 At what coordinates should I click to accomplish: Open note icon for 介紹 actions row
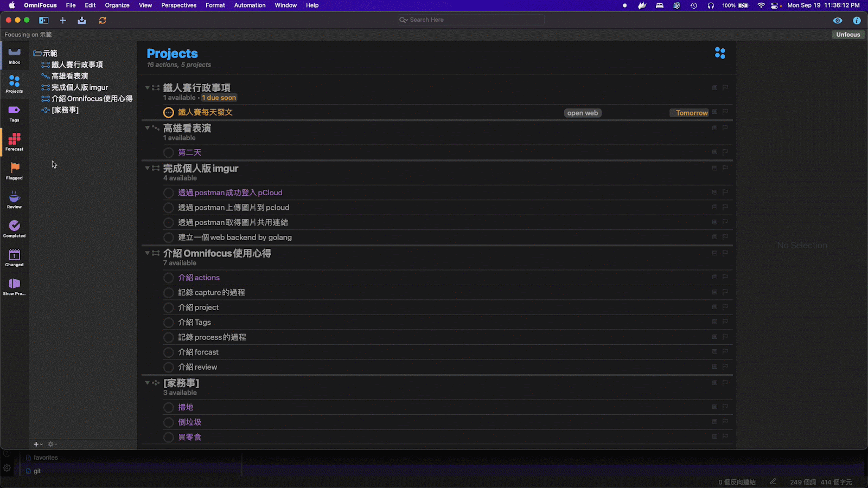pyautogui.click(x=714, y=277)
